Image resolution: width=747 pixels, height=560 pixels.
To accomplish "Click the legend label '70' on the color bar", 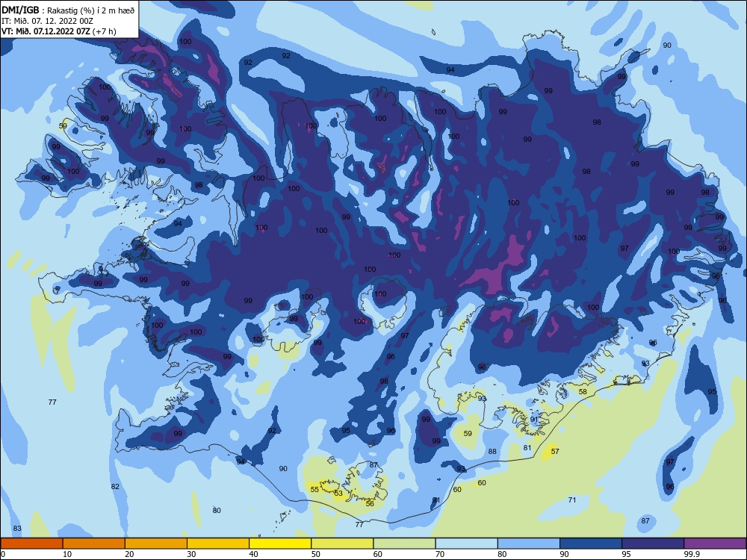I will pyautogui.click(x=440, y=554).
